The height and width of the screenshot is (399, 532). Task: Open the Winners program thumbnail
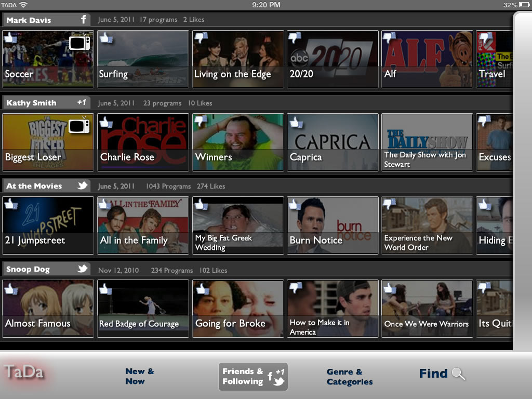[x=238, y=142]
